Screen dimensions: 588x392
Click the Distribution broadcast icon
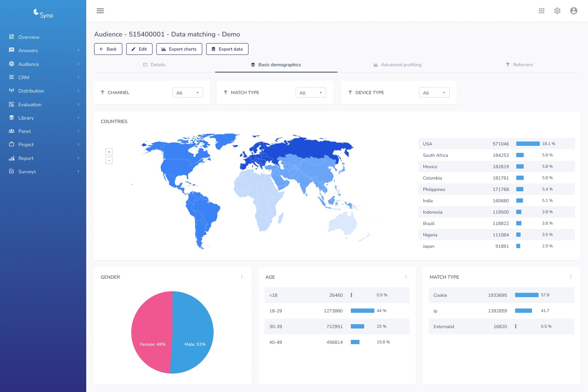tap(11, 91)
